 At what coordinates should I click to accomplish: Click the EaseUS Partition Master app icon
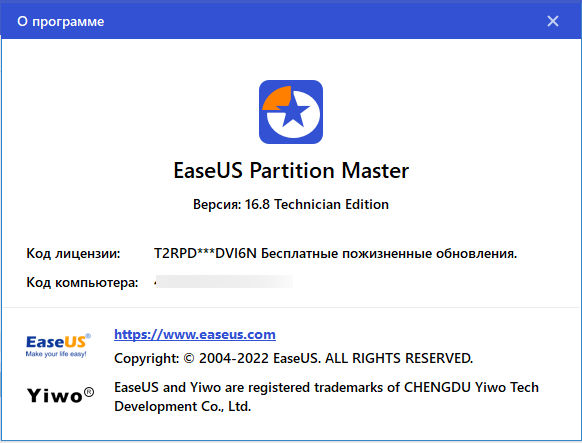(x=291, y=112)
